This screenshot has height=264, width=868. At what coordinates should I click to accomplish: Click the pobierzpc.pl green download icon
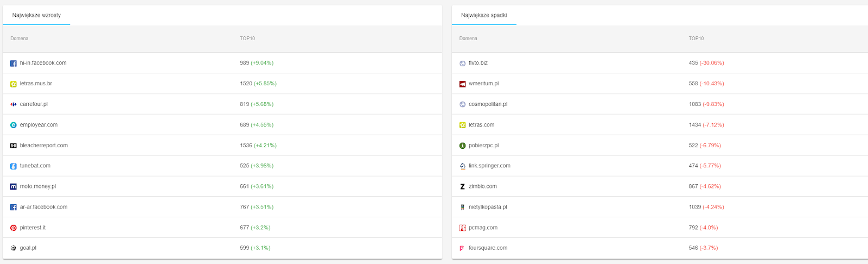[462, 146]
